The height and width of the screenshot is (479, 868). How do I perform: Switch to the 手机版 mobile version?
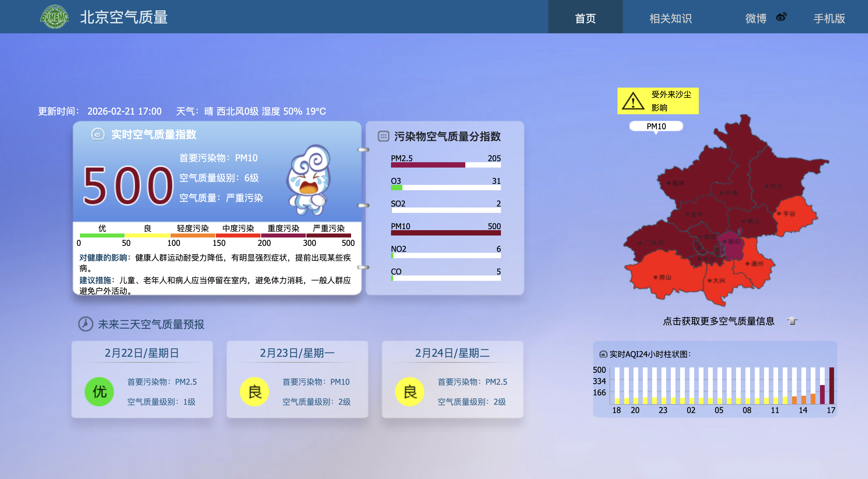pos(829,18)
